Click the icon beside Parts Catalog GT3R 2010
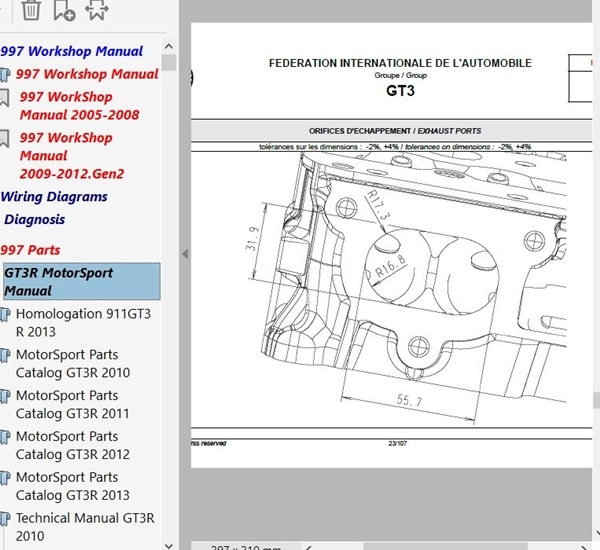Viewport: 600px width, 550px height. coord(5,356)
